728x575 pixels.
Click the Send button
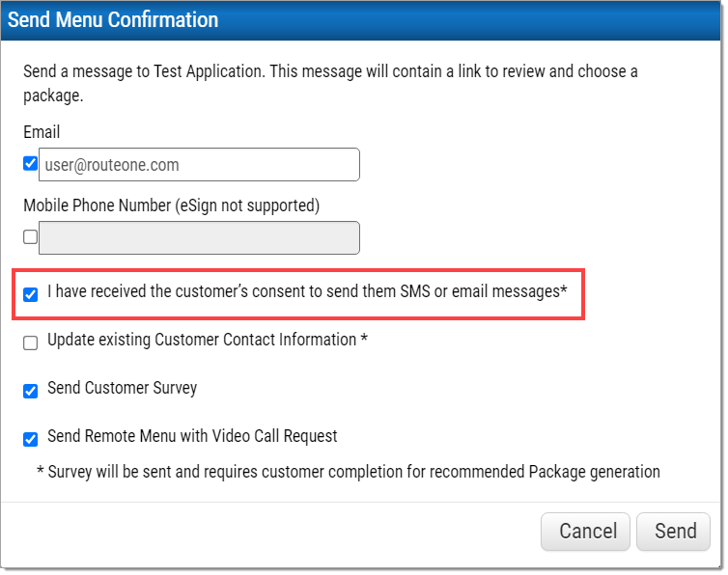pyautogui.click(x=673, y=532)
